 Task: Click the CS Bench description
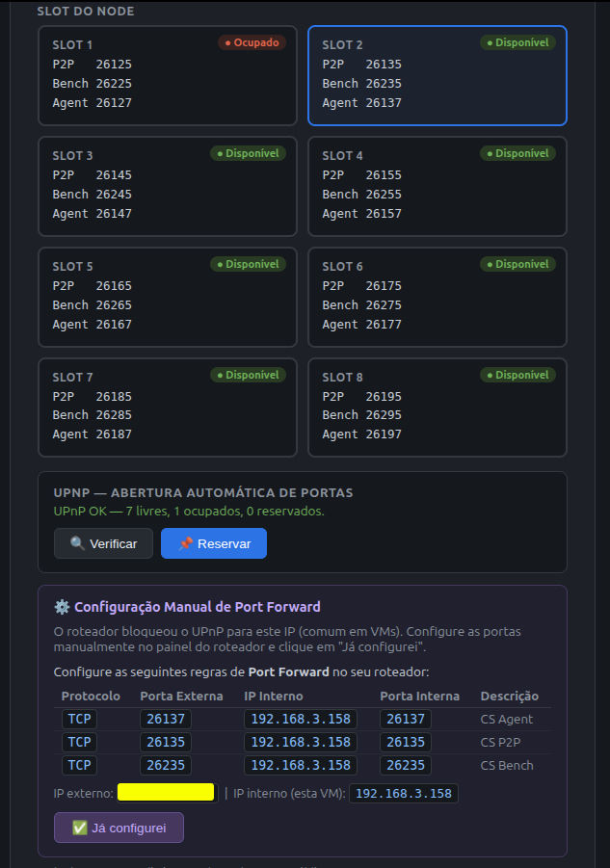[x=507, y=766]
